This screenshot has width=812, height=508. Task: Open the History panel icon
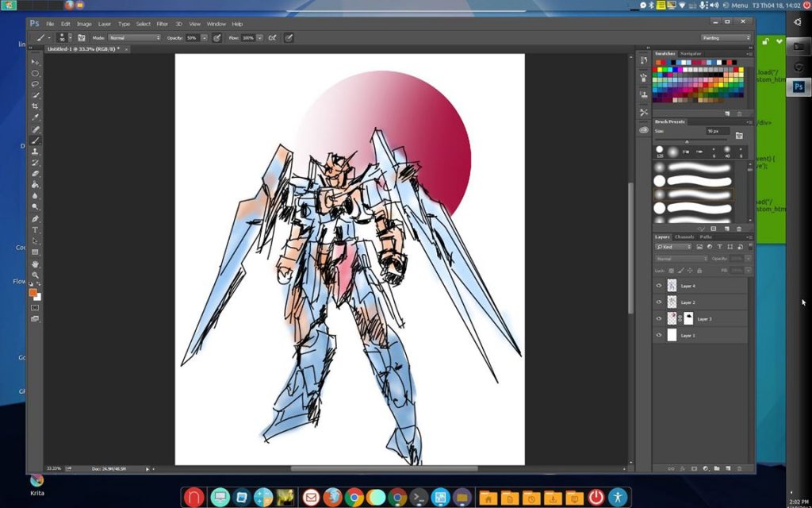tap(644, 60)
